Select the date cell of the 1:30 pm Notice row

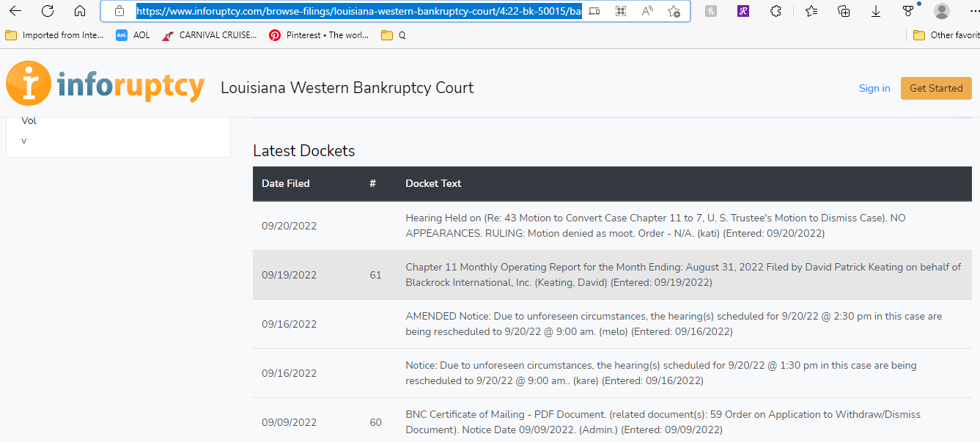tap(290, 373)
